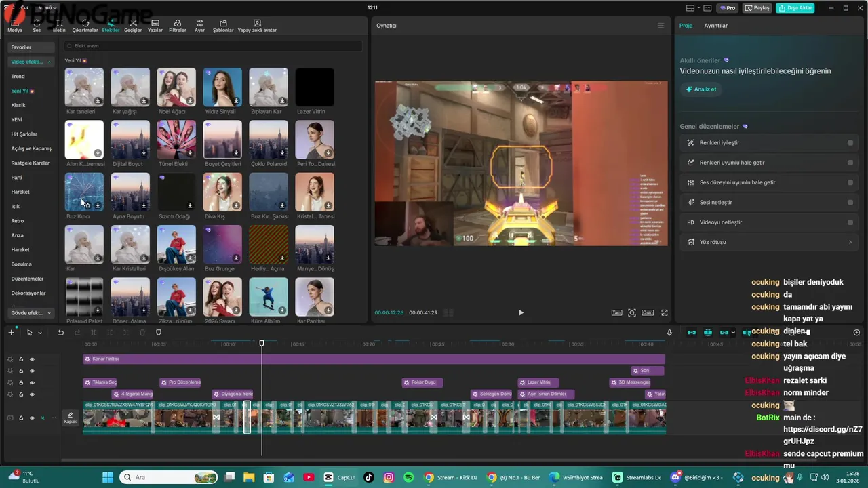Click the Efekt arayın search field
Viewport: 868px width, 488px height.
(x=213, y=46)
